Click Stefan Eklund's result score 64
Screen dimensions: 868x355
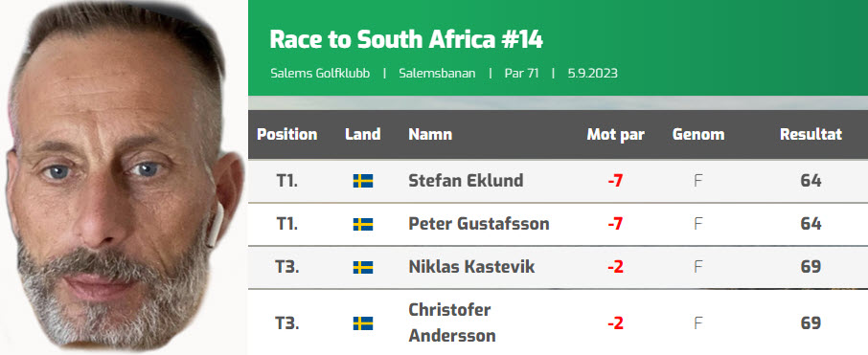811,180
